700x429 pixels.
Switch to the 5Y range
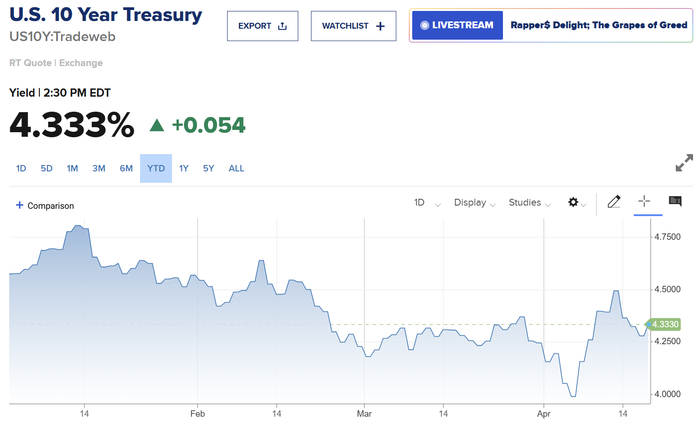pyautogui.click(x=208, y=168)
